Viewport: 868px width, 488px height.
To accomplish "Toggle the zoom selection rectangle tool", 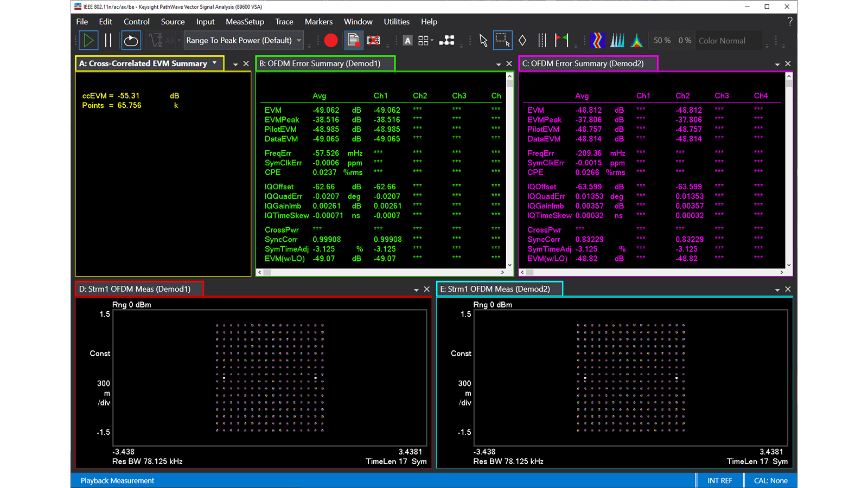I will pyautogui.click(x=502, y=40).
